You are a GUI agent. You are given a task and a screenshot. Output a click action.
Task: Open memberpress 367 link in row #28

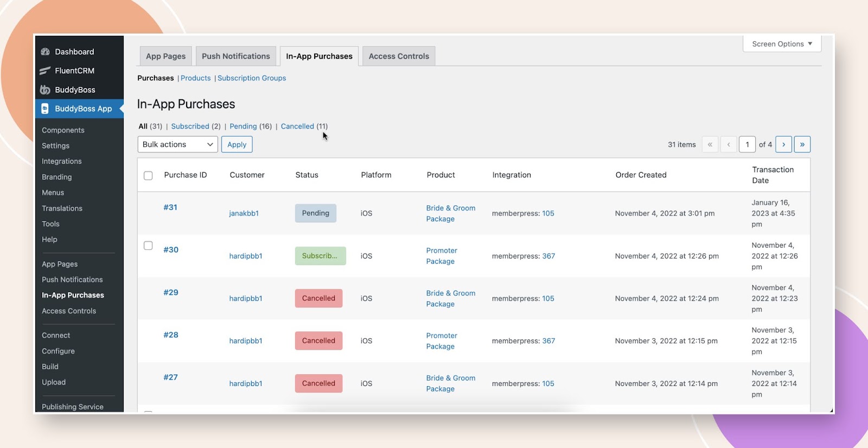548,341
